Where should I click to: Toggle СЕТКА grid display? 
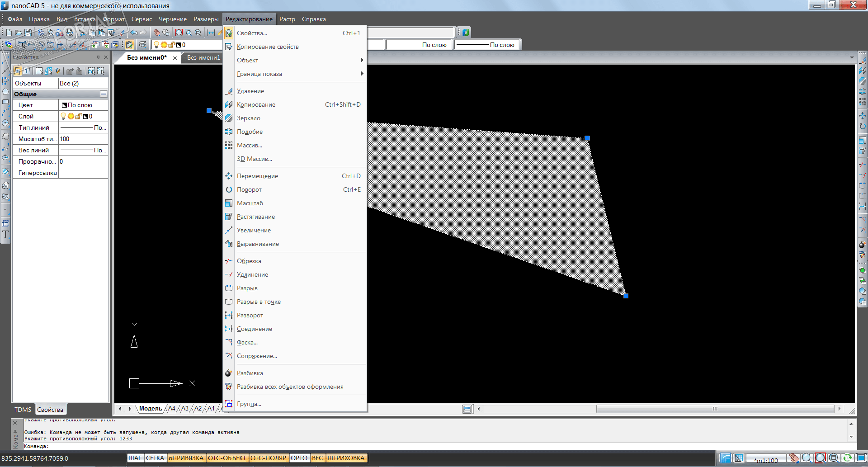[x=155, y=458]
